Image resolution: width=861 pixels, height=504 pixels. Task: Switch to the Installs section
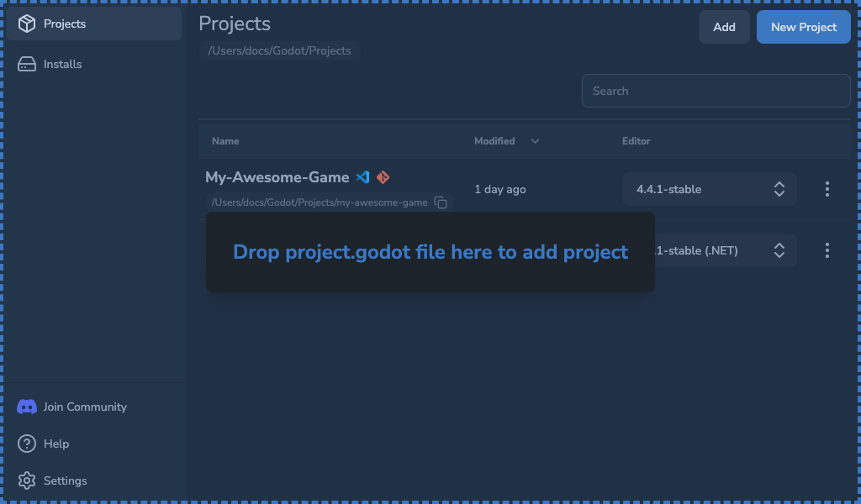[61, 64]
